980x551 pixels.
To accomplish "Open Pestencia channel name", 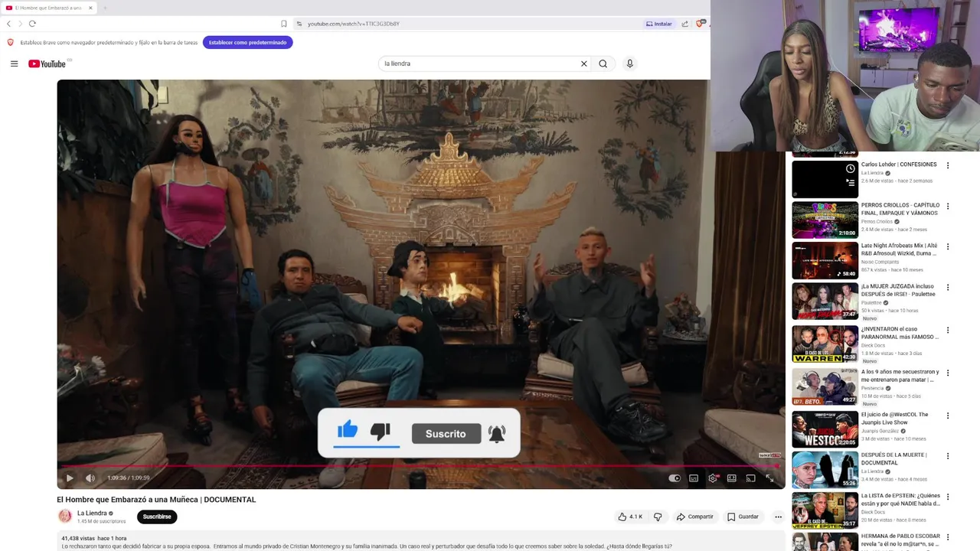I will tap(872, 389).
